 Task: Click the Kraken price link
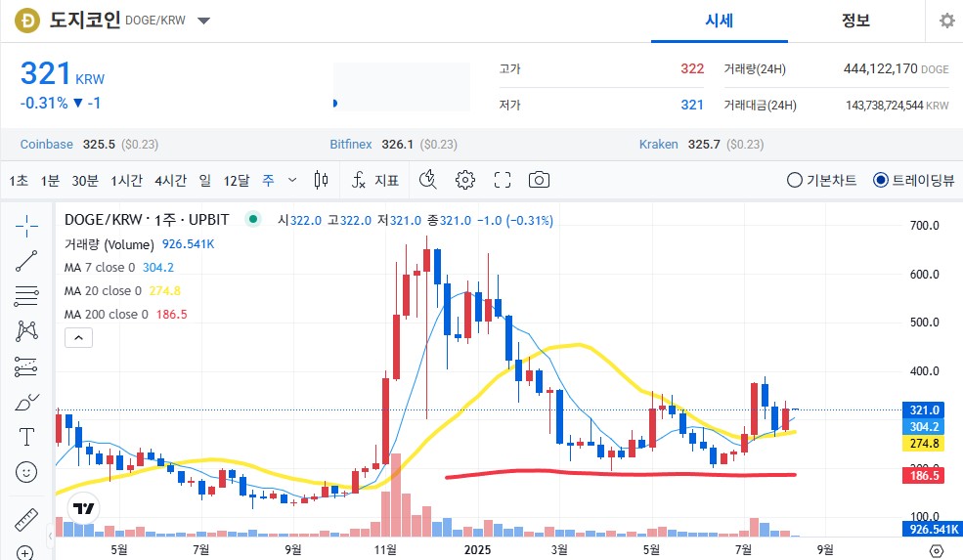coord(658,145)
